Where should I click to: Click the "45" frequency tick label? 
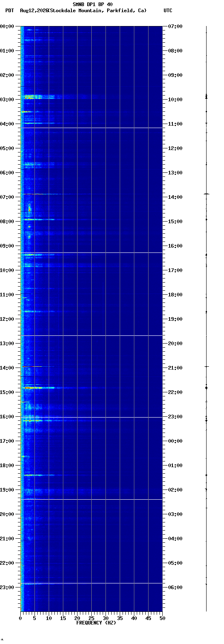(x=148, y=618)
